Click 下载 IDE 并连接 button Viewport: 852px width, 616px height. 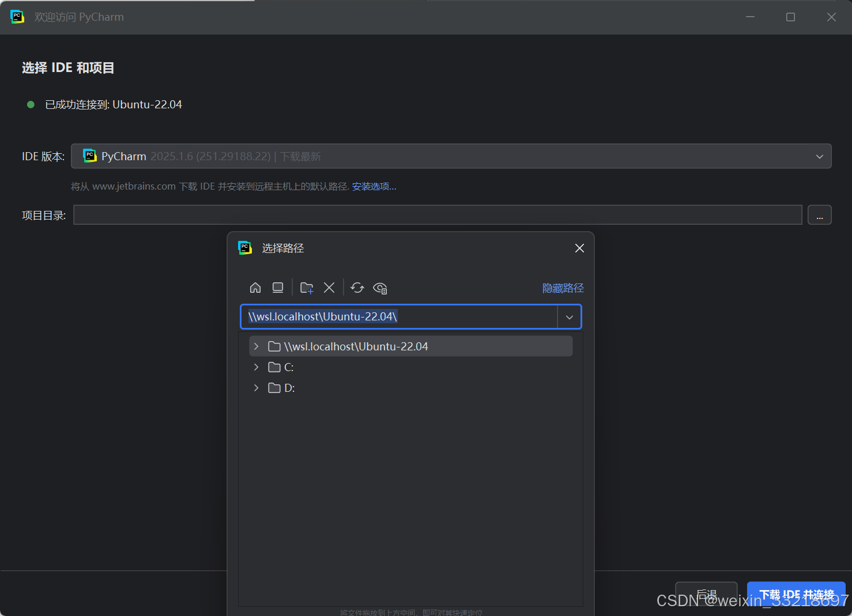796,595
